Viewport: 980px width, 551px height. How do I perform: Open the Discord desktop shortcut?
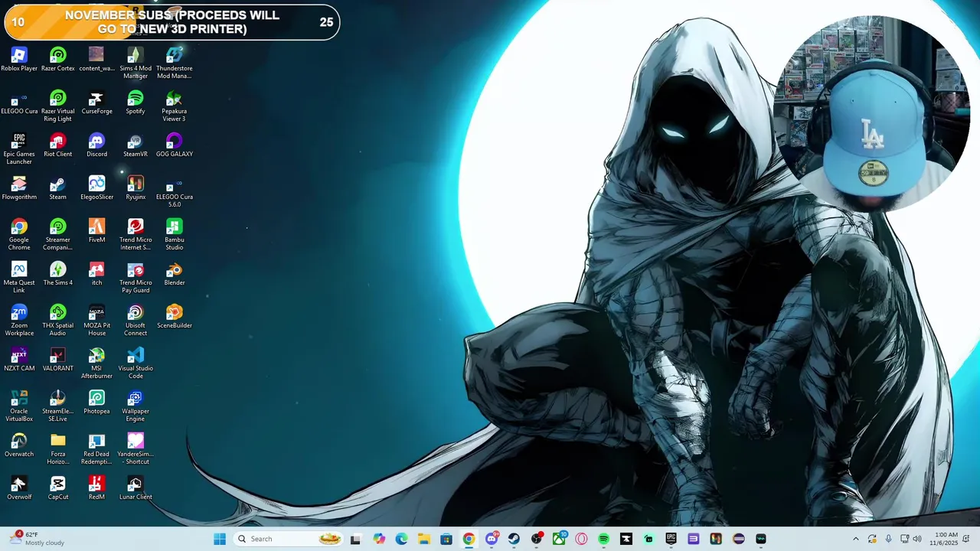tap(96, 145)
